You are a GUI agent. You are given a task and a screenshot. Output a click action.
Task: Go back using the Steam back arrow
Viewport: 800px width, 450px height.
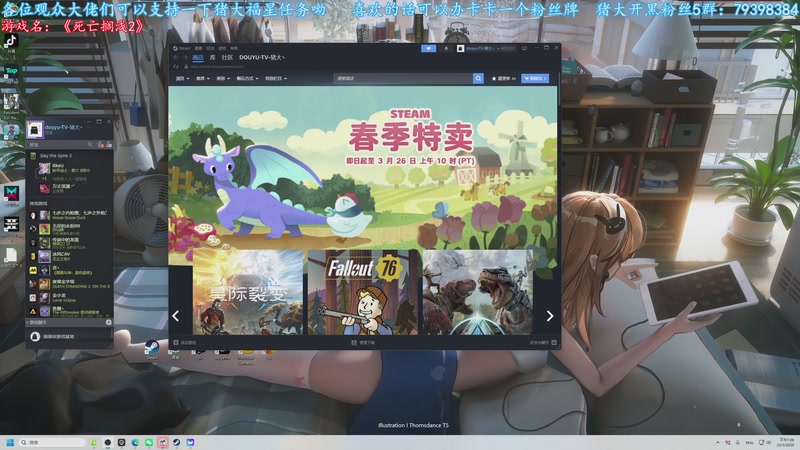pyautogui.click(x=176, y=58)
